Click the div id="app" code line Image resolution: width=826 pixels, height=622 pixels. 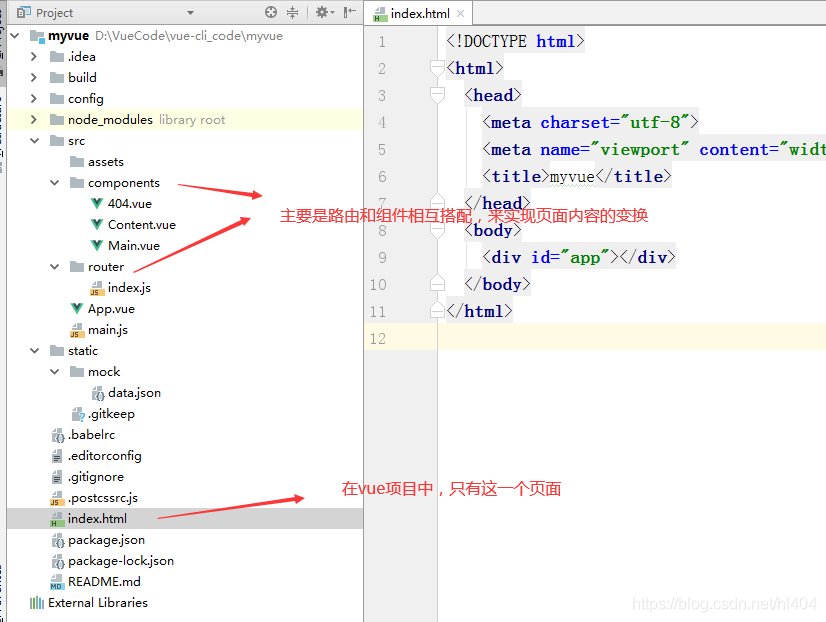(578, 257)
